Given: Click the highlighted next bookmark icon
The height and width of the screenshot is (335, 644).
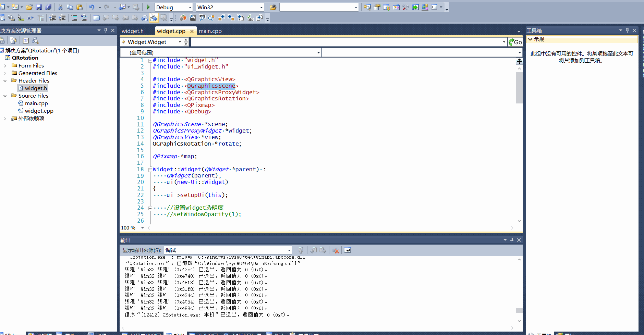Looking at the screenshot, I should tap(154, 18).
